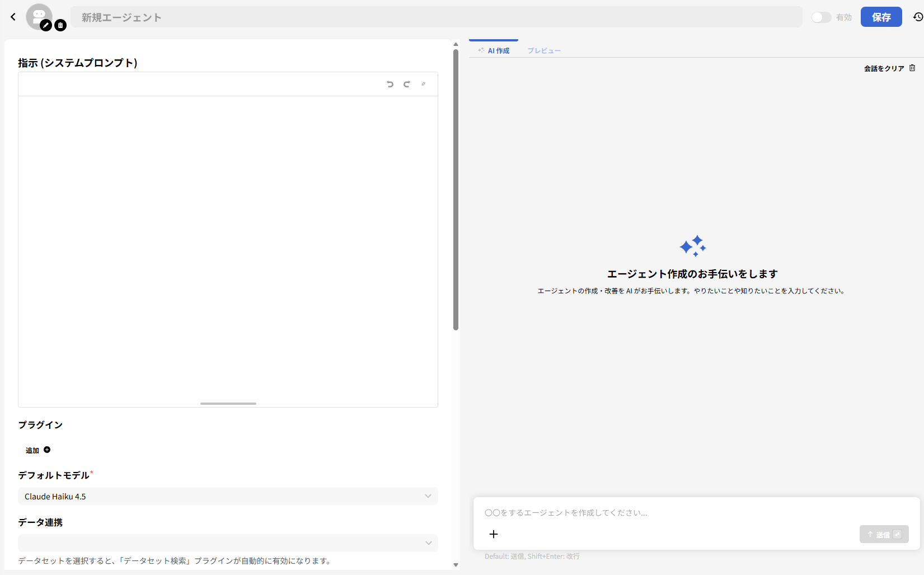Save the agent with the 保存 button

click(x=881, y=17)
